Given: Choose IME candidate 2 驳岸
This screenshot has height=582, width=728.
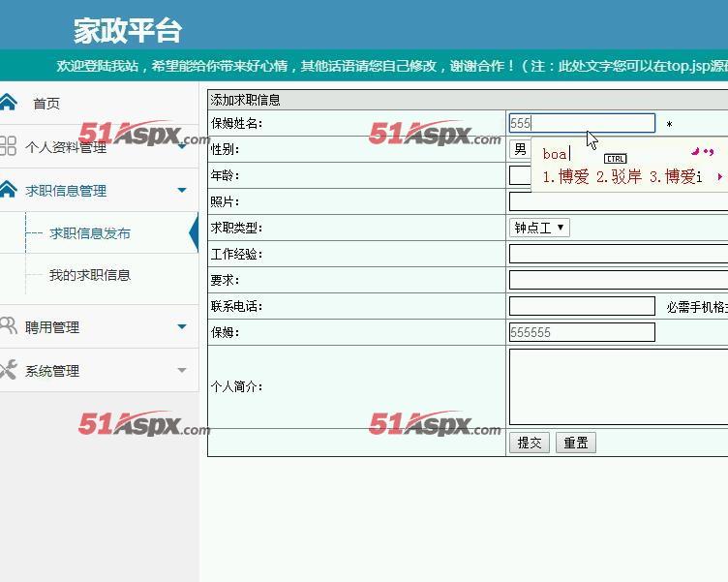Looking at the screenshot, I should tap(619, 176).
